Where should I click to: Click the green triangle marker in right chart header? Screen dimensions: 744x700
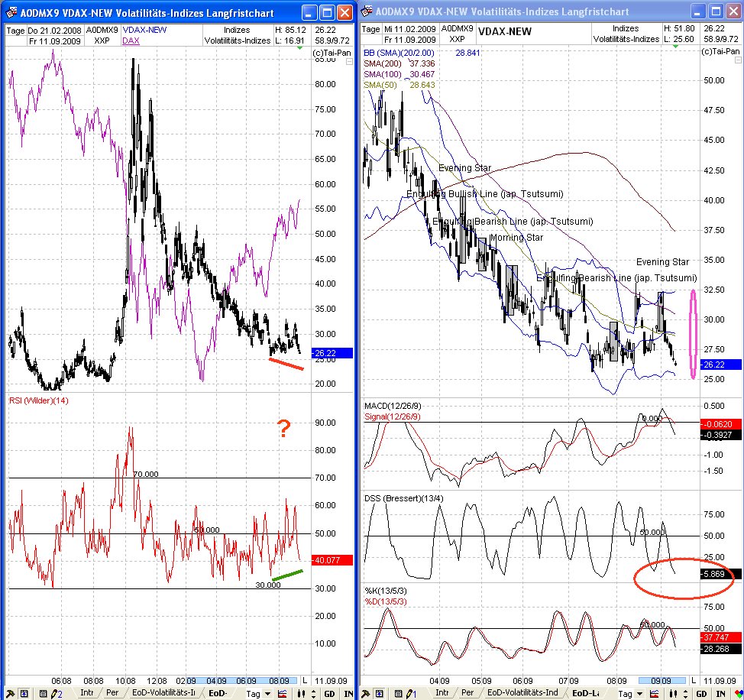[676, 47]
